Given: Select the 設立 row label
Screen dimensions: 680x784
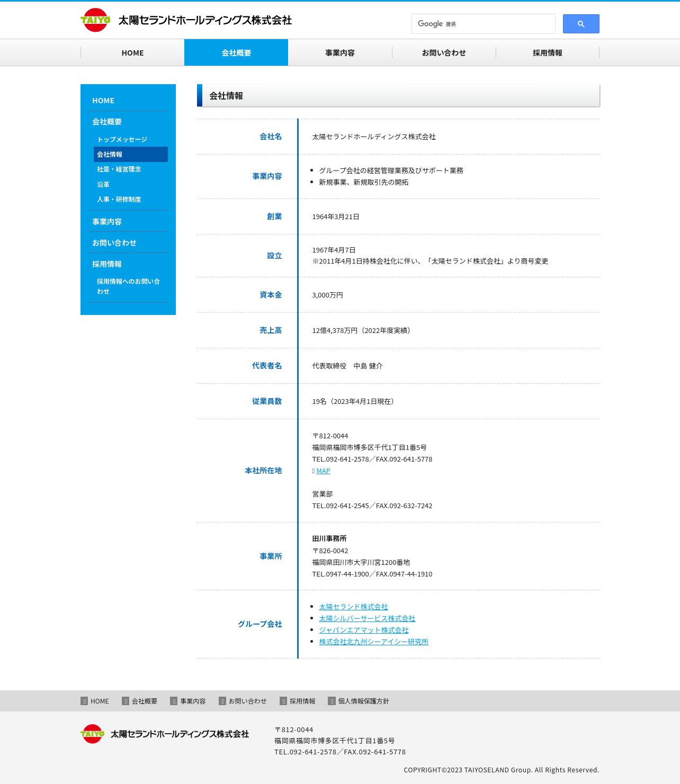Looking at the screenshot, I should pos(274,256).
